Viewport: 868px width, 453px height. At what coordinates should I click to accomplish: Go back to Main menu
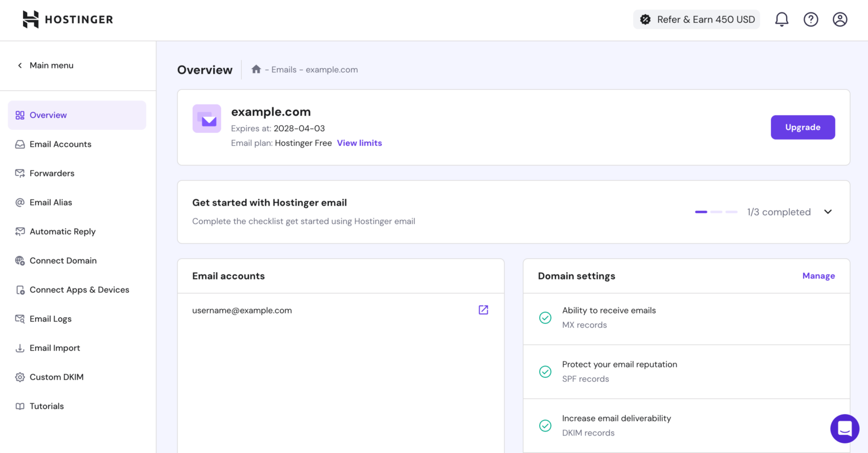click(45, 66)
